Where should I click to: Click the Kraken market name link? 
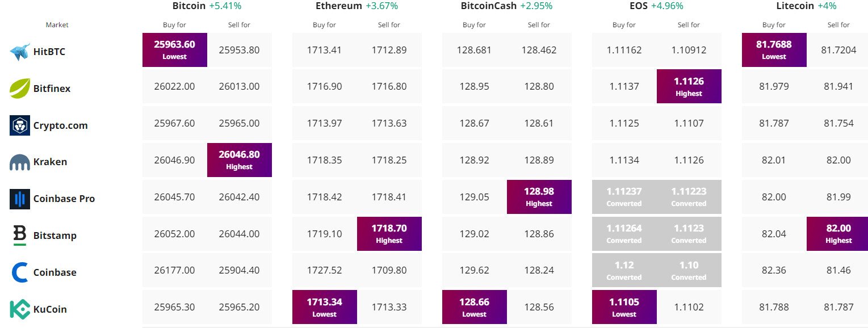[x=50, y=162]
